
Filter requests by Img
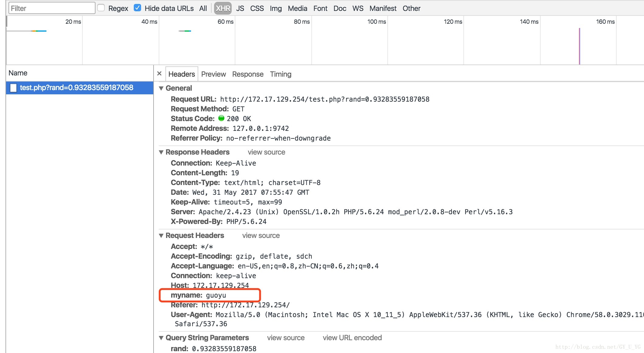(x=276, y=9)
